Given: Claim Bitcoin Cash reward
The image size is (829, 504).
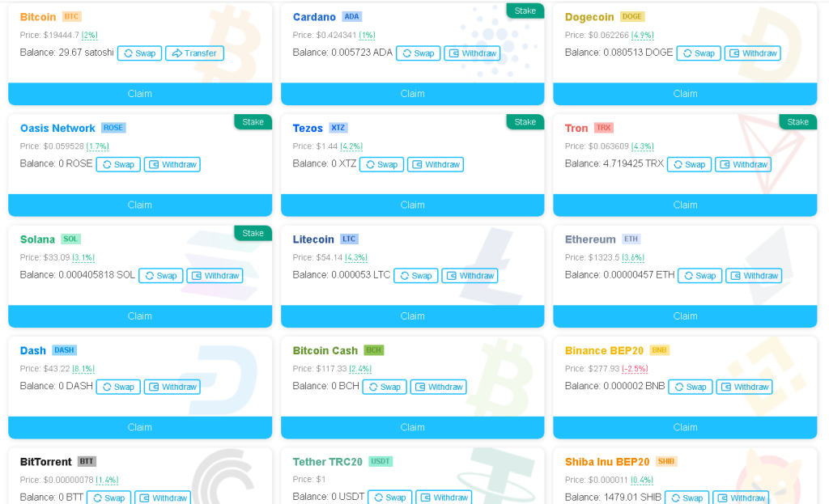Looking at the screenshot, I should coord(412,427).
